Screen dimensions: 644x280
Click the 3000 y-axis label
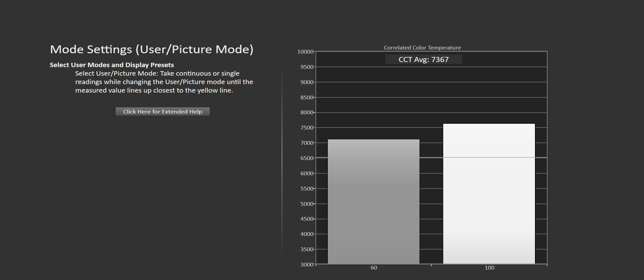[x=307, y=265]
